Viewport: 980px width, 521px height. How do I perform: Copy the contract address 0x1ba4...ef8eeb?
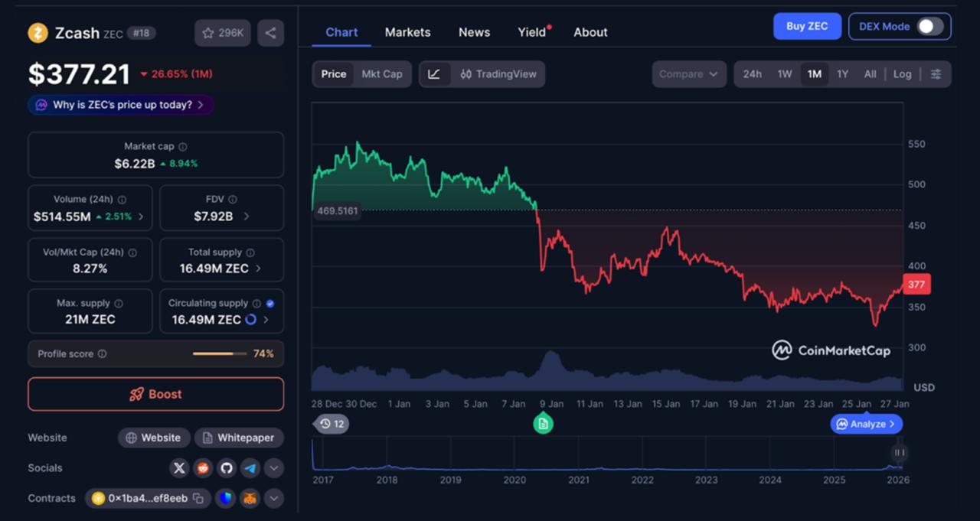pyautogui.click(x=198, y=499)
